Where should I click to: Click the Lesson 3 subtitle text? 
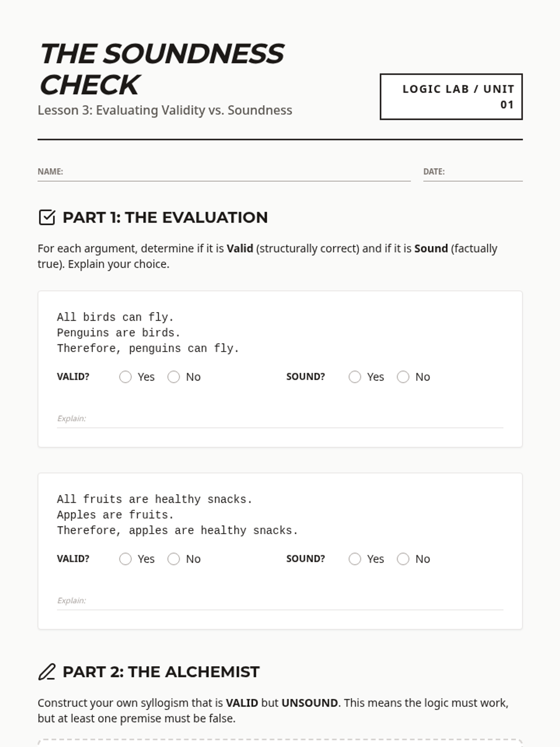click(165, 110)
